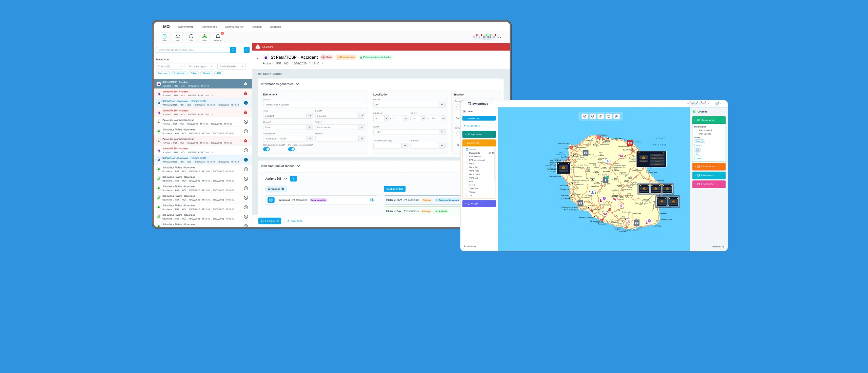Zoom in on the Synoptique map
The image size is (868, 373).
coord(585,116)
